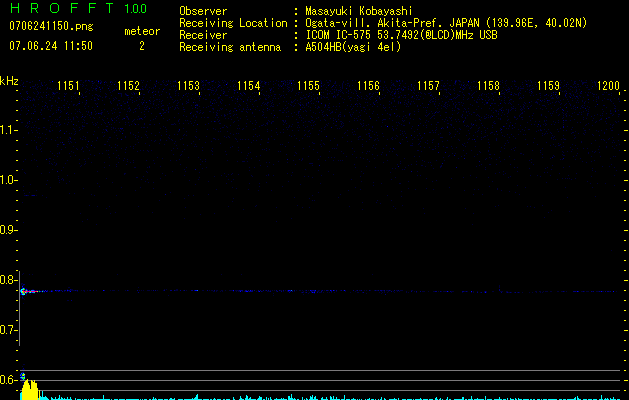Viewport: 629px width, 400px height.
Task: Click observer name Masayuki Kobayashi
Action: tap(359, 11)
